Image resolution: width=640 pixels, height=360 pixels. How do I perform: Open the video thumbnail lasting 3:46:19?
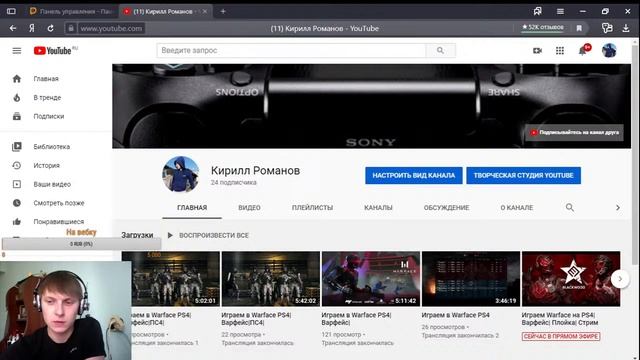tap(471, 279)
